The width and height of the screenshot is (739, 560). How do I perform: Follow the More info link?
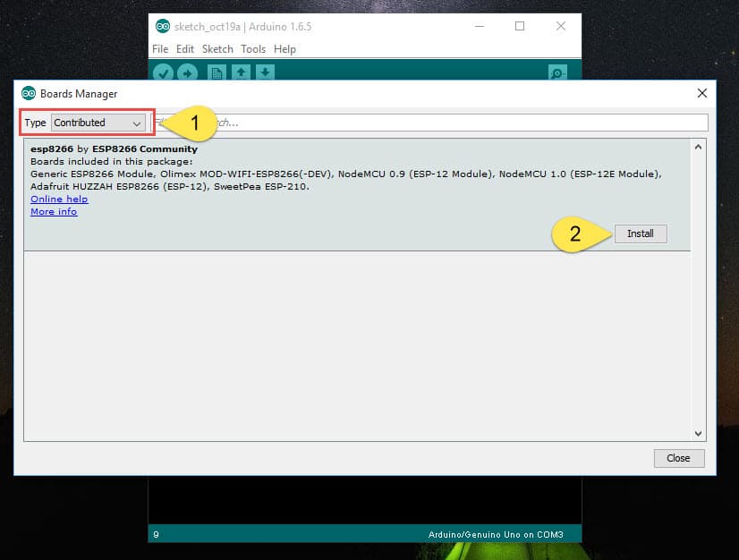coord(54,211)
